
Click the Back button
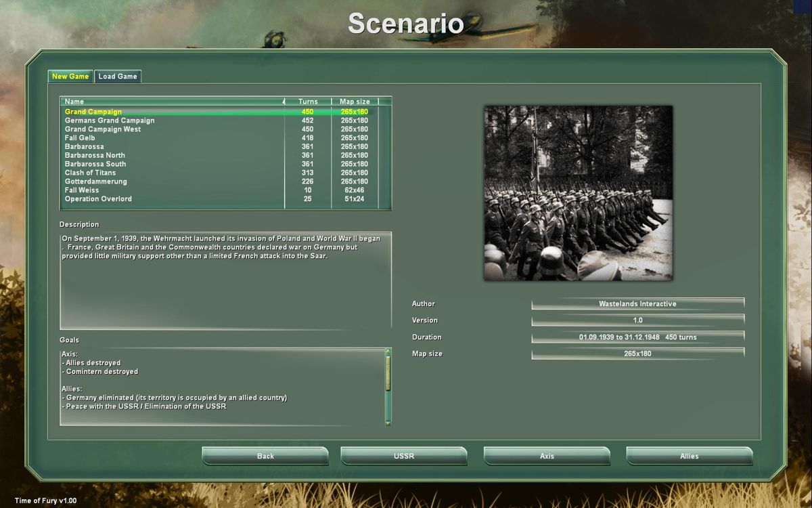coord(265,456)
